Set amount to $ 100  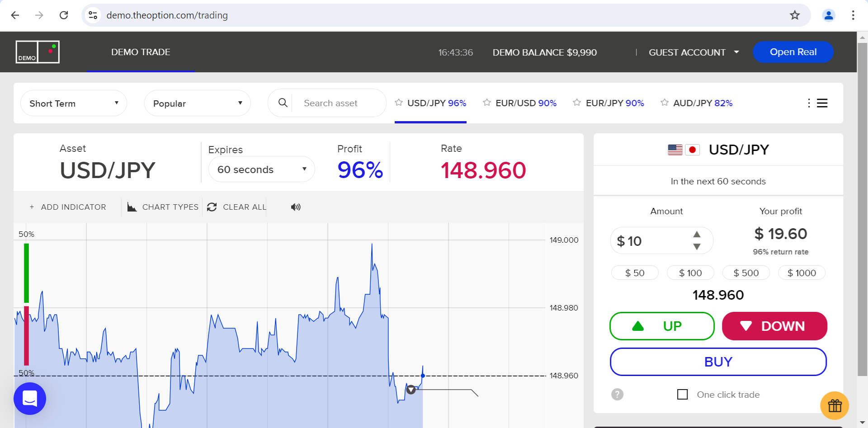click(690, 273)
